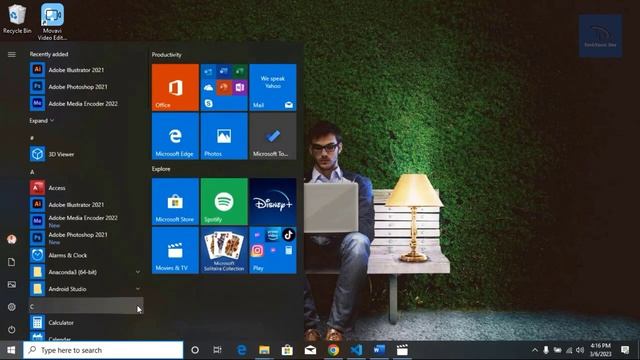
Task: Click the Productivity group title
Action: coord(167,54)
